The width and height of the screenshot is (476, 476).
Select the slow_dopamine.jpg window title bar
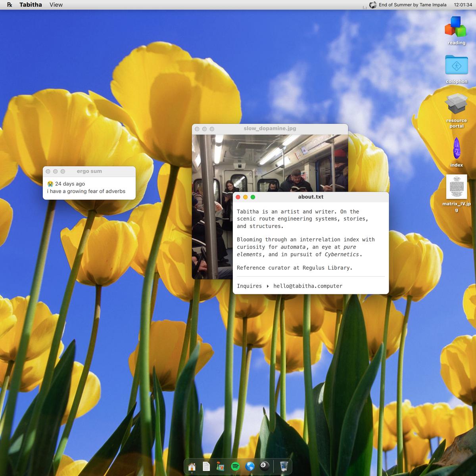point(270,129)
